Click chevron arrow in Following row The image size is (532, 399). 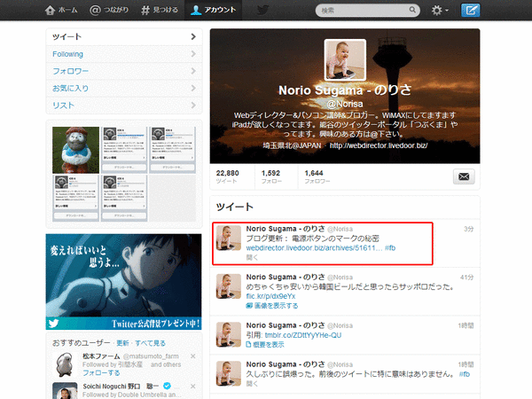tap(193, 54)
